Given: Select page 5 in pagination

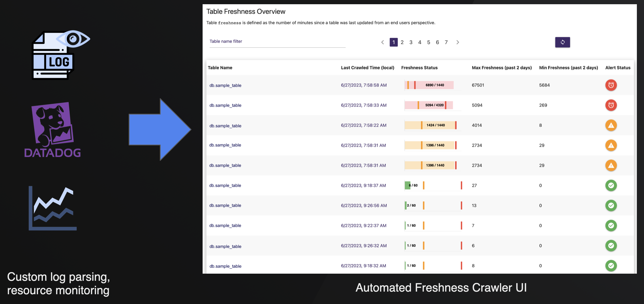Looking at the screenshot, I should tap(428, 42).
